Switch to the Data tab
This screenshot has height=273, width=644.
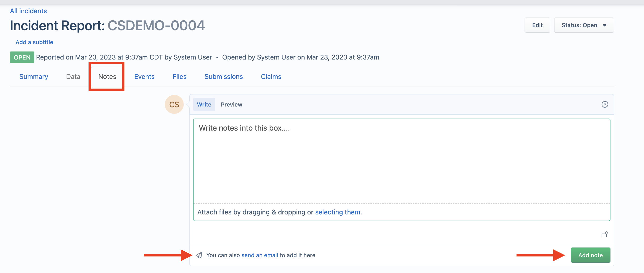pos(73,77)
